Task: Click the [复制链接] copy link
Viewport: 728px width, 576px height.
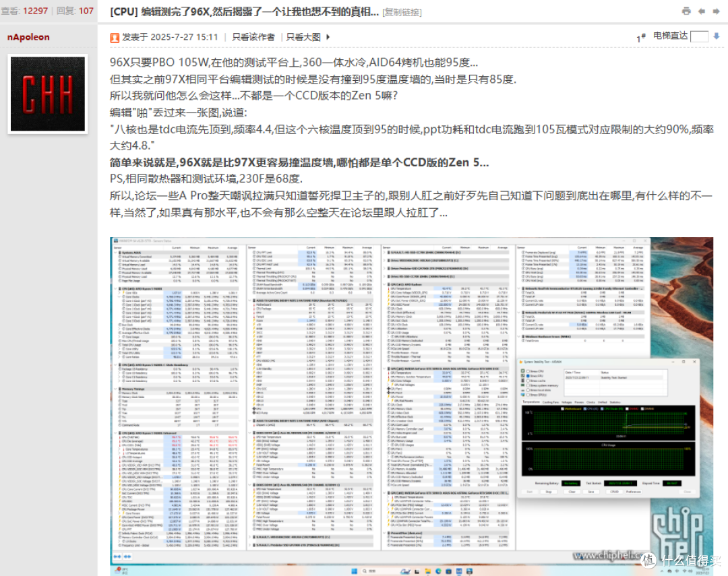Action: pyautogui.click(x=402, y=13)
